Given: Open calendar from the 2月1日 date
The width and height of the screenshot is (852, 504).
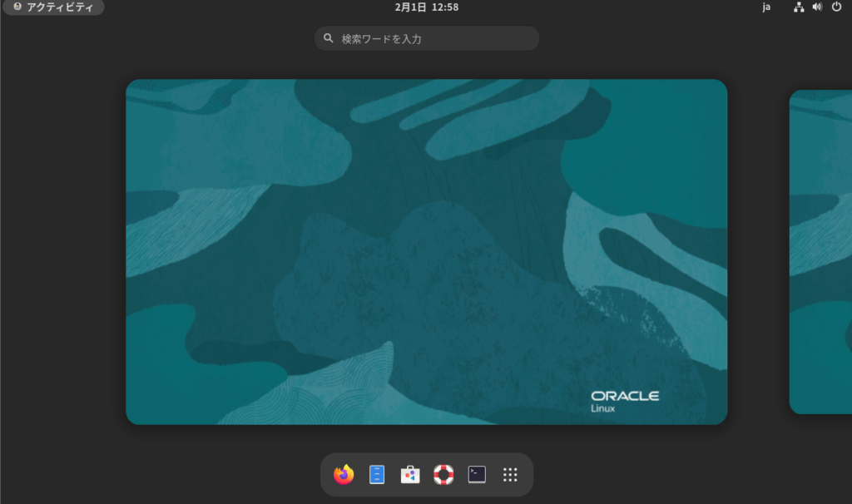Looking at the screenshot, I should [x=410, y=7].
